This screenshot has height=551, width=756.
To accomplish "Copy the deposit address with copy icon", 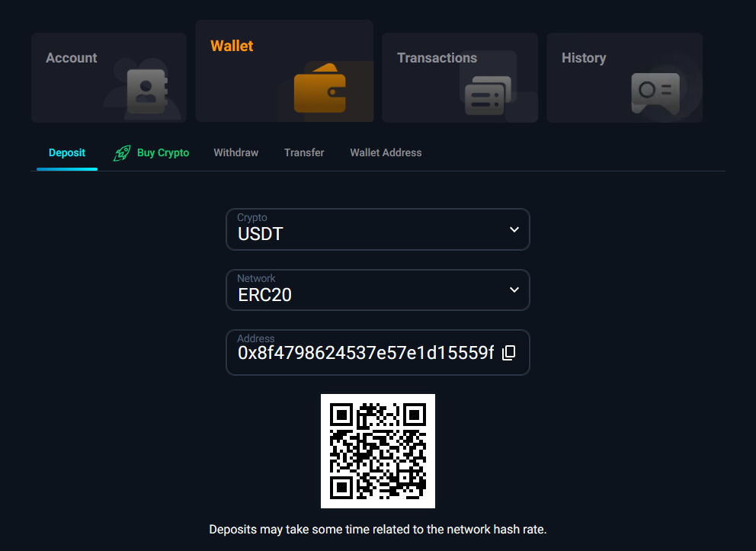I will 509,352.
